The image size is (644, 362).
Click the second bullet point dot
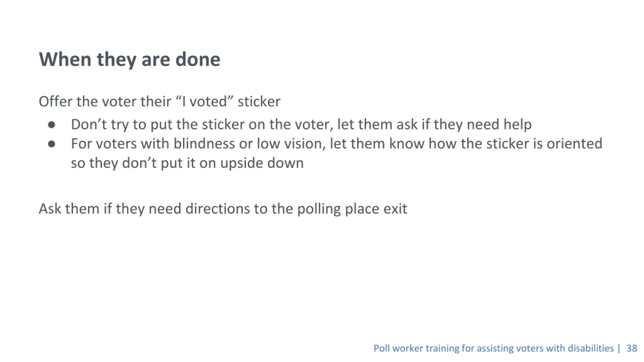pos(52,144)
